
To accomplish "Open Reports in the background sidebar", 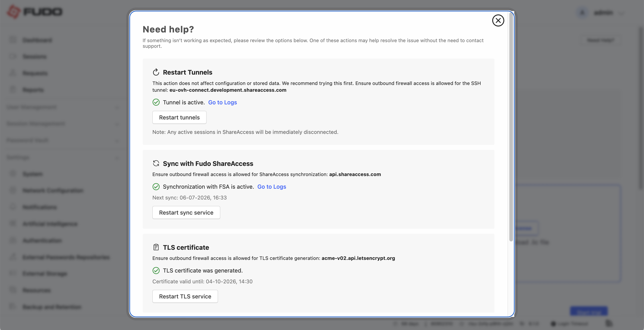I will [33, 90].
